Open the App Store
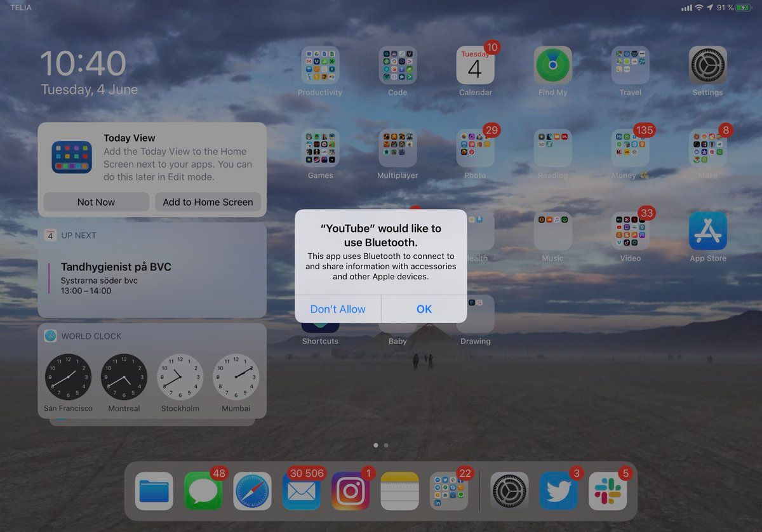This screenshot has width=762, height=532. pyautogui.click(x=708, y=231)
